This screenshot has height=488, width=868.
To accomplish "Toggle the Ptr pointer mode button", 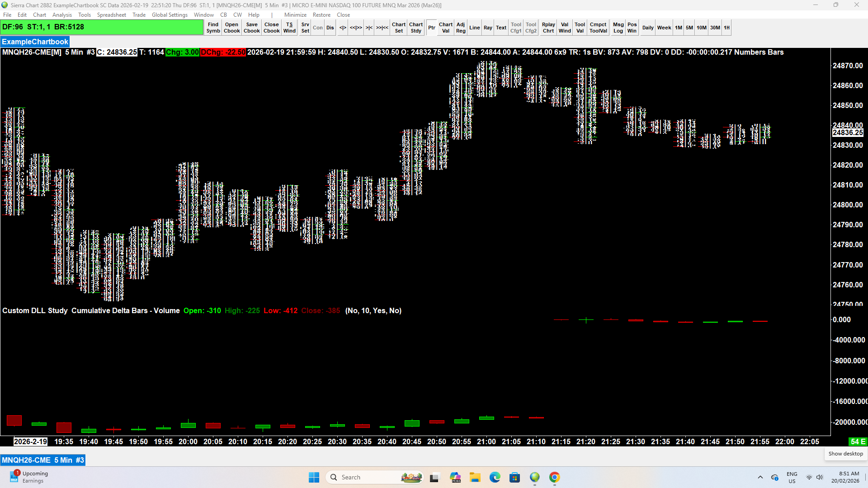I will (x=432, y=28).
